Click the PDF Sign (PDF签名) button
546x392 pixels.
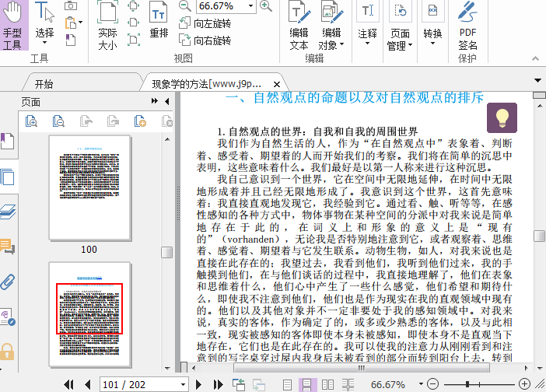click(x=467, y=25)
